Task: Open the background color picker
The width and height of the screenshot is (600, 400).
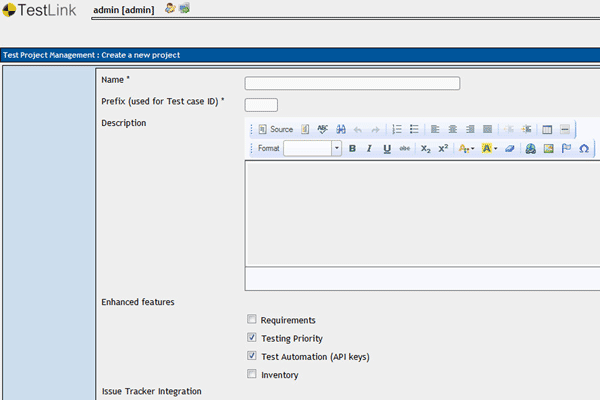Action: (489, 149)
